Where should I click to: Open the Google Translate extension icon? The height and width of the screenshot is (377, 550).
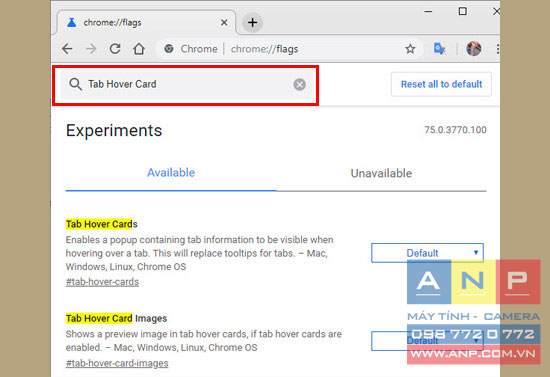click(x=439, y=49)
